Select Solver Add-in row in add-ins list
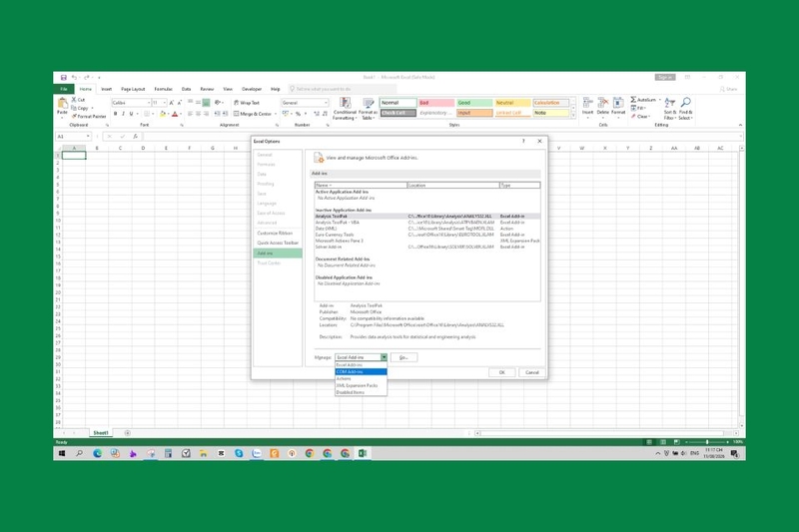Image resolution: width=799 pixels, height=532 pixels. point(427,247)
